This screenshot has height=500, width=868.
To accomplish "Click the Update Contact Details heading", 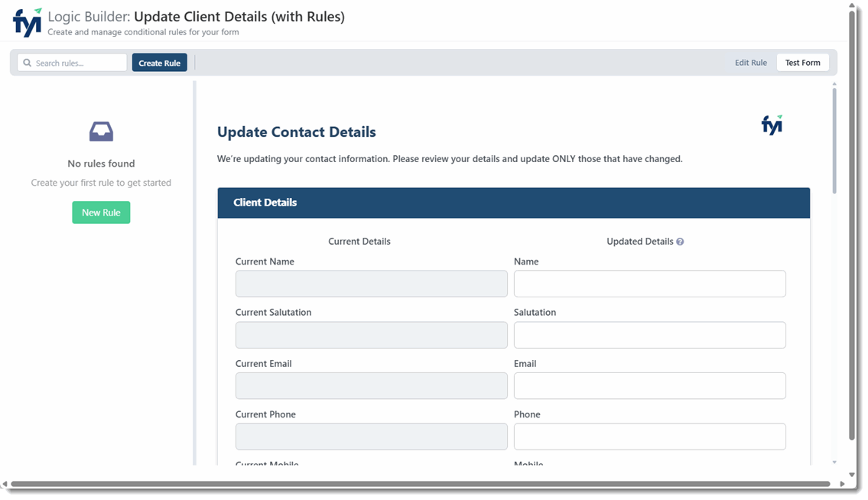I will [296, 131].
